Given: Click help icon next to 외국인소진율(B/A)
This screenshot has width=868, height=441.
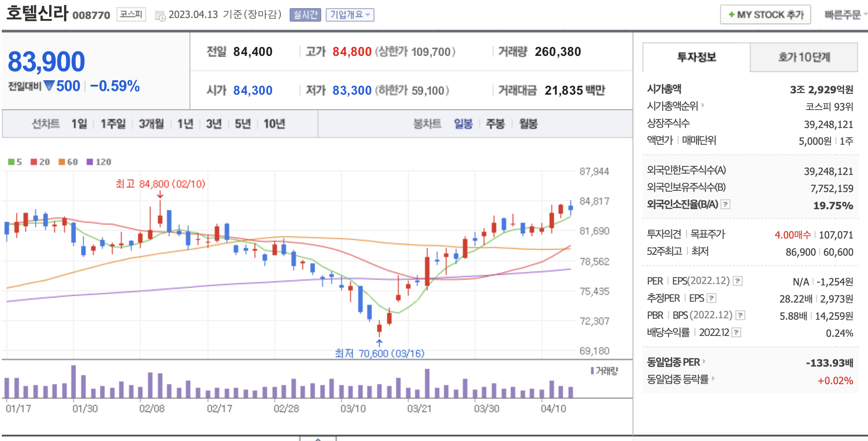Looking at the screenshot, I should 725,204.
